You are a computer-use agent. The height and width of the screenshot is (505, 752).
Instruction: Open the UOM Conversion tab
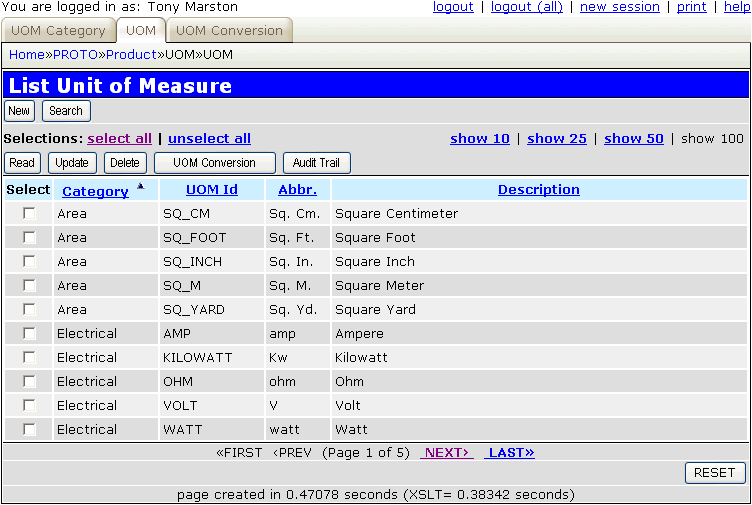pos(230,30)
